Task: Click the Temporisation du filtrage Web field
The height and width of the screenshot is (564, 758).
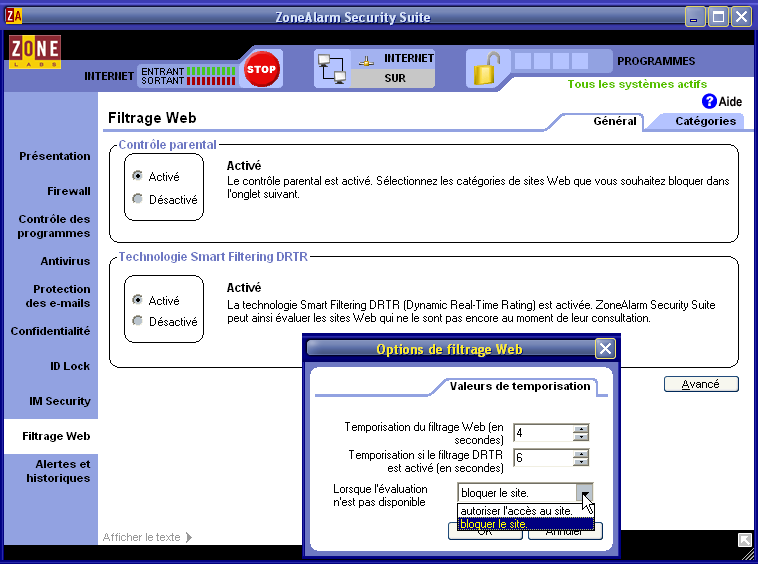Action: (543, 433)
